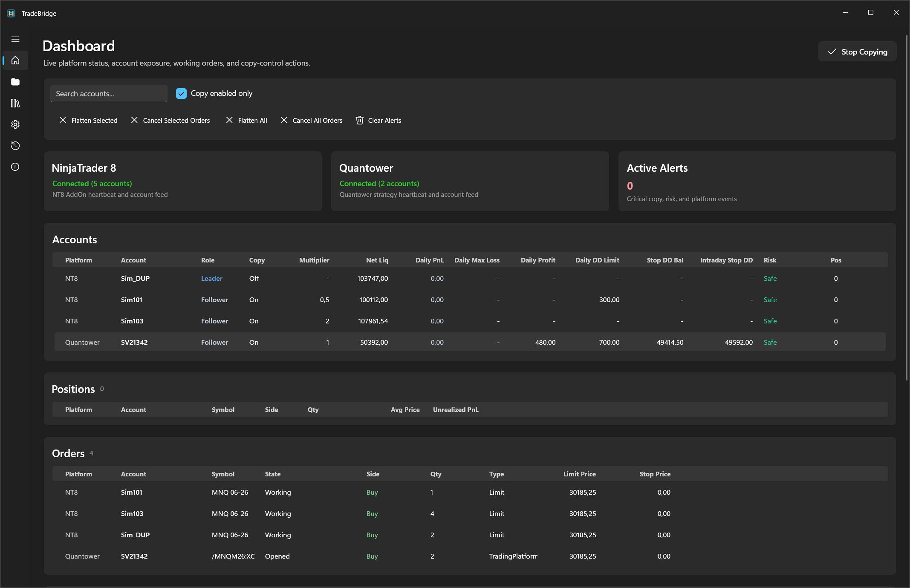Click the Daily Profit value 480,00
Viewport: 910px width, 588px height.
[x=545, y=342]
